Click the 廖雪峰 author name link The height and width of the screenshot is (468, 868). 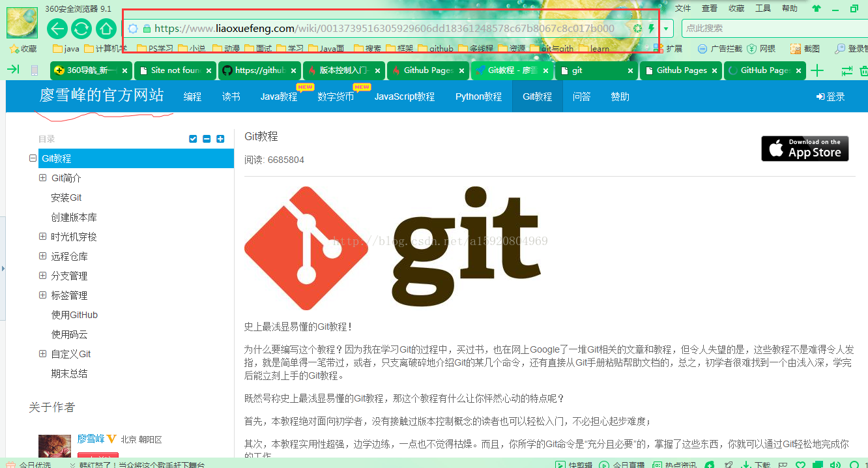91,439
